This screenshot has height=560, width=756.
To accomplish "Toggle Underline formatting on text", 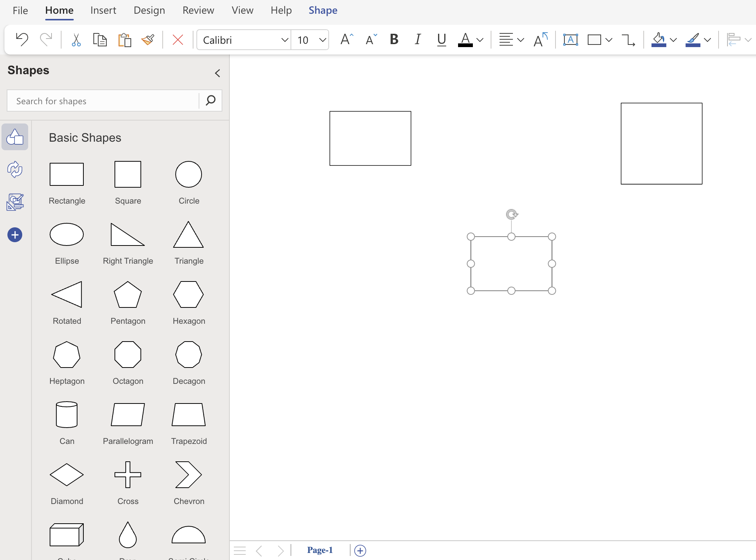I will click(x=441, y=39).
